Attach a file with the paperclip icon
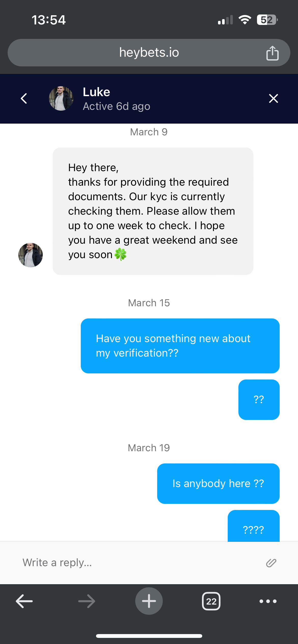298x644 pixels. click(x=271, y=563)
